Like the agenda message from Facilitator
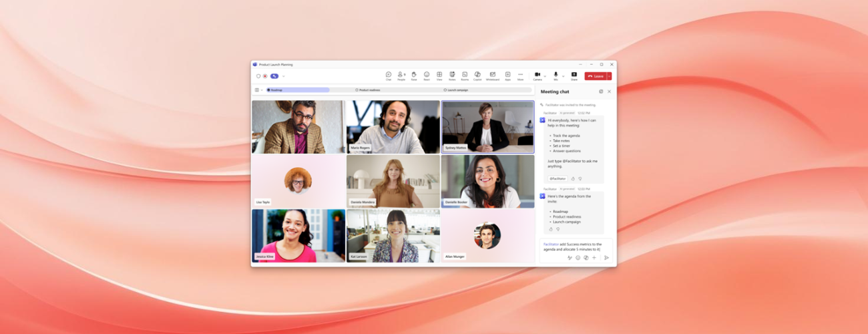Screen dimensions: 868x334 (x=551, y=229)
